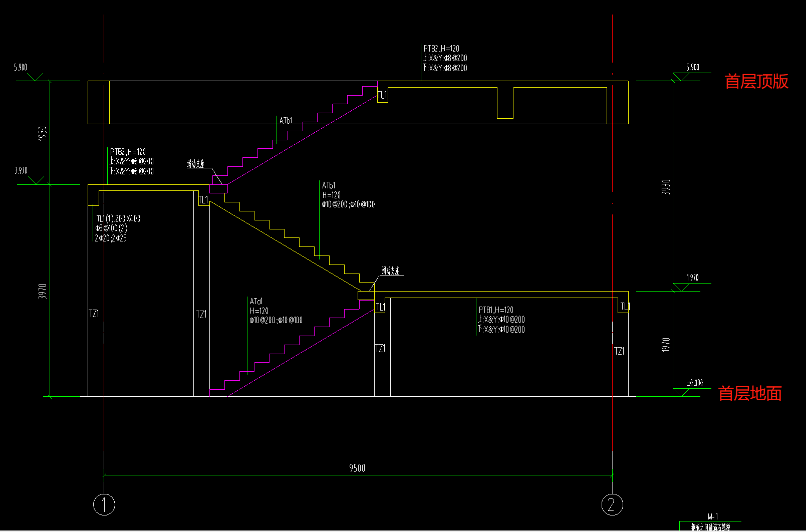
Task: Click the Φ10@200;Φ10@100 line under ATb1
Action: pos(348,204)
